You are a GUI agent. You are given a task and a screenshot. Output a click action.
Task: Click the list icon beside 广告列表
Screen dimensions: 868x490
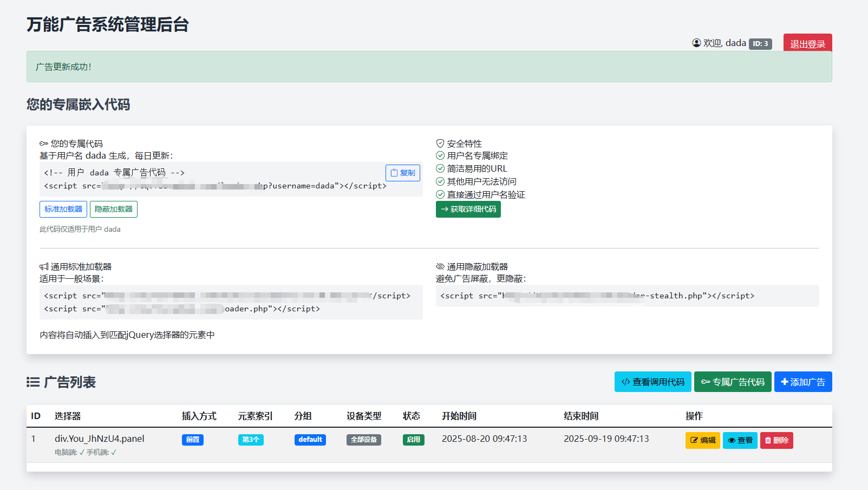(33, 382)
